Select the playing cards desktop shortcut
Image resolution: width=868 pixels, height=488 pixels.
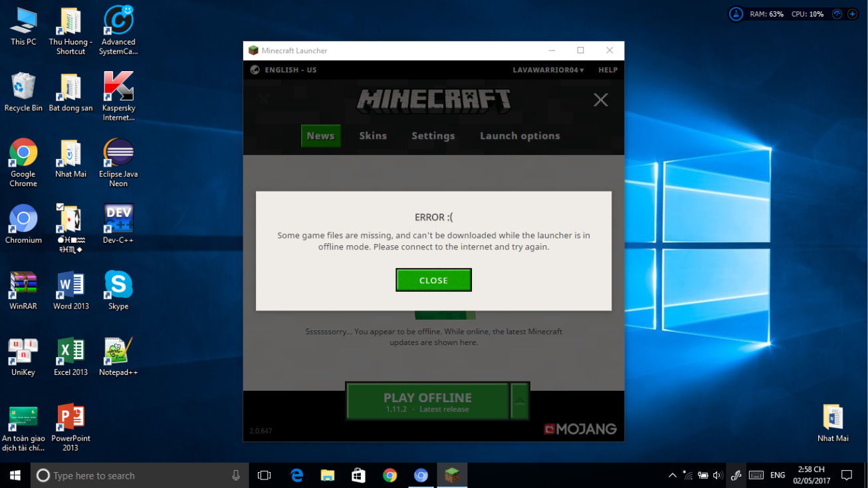click(x=70, y=229)
